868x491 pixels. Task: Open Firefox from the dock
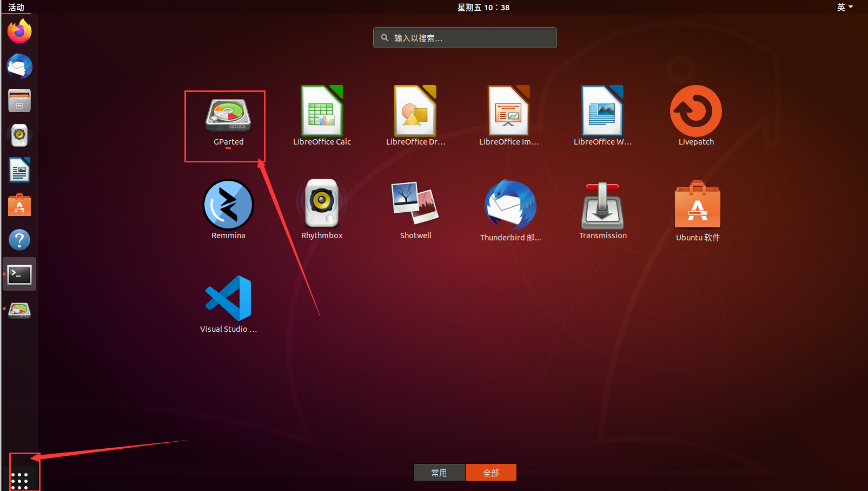point(19,31)
